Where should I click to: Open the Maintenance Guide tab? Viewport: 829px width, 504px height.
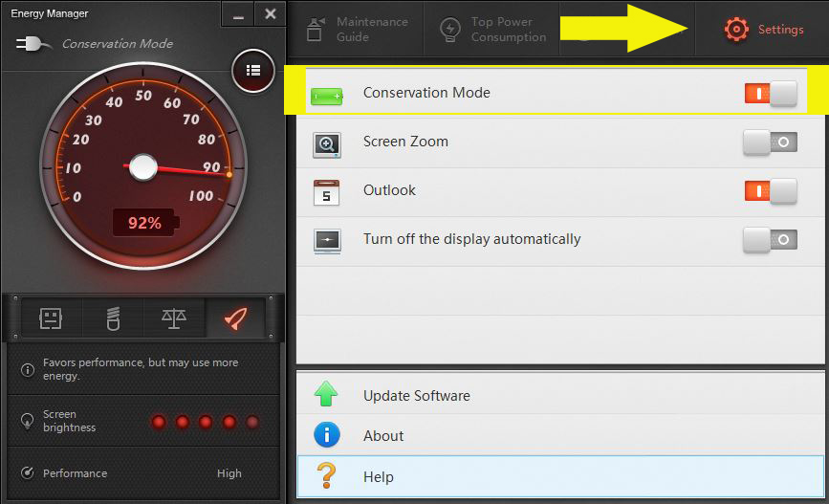(358, 30)
